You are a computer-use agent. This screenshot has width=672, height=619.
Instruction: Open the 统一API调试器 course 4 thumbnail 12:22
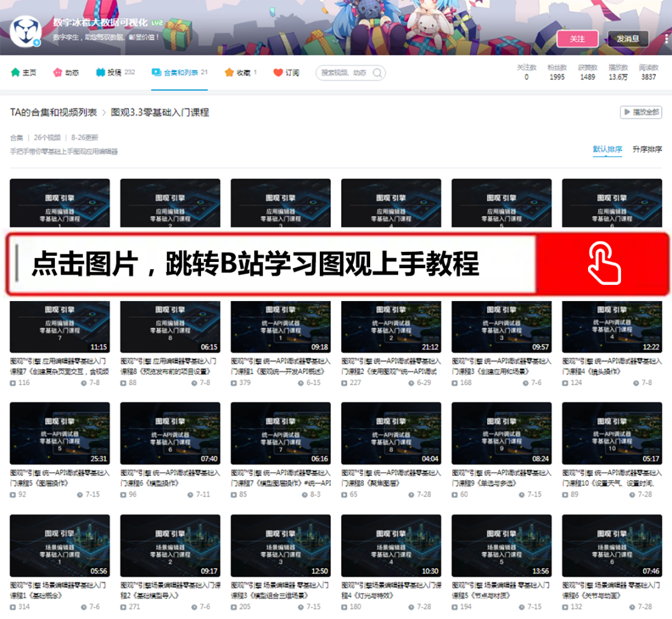click(x=612, y=327)
